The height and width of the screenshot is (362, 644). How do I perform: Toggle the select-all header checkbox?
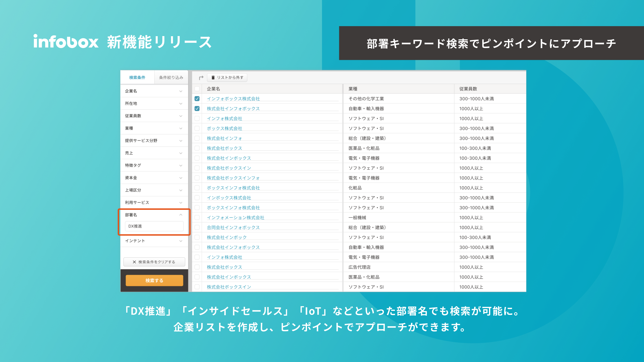[x=197, y=89]
